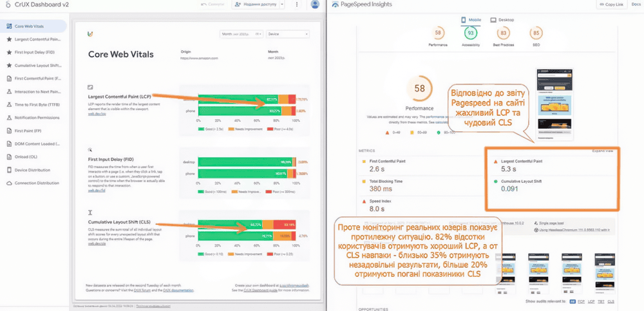Click the Connection Distribution cloud icon
Screen dimensions: 644x311
9,183
